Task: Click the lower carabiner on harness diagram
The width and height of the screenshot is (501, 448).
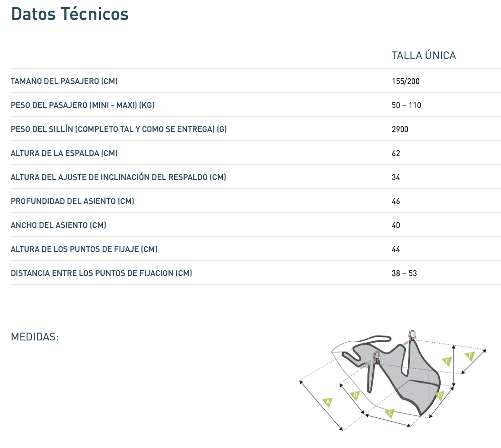Action: [377, 356]
